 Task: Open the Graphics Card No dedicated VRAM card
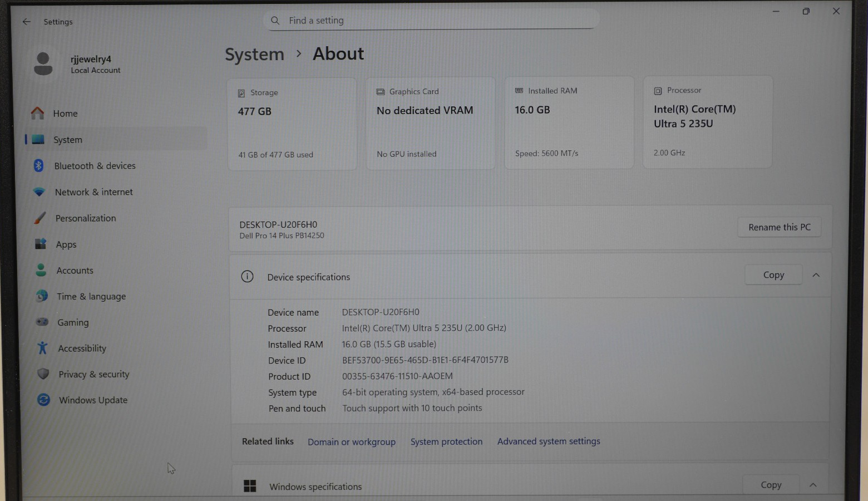(430, 123)
